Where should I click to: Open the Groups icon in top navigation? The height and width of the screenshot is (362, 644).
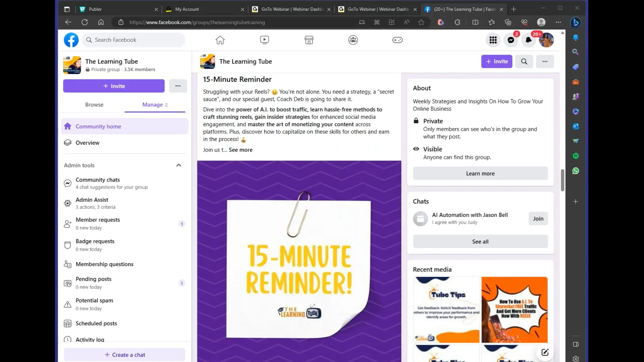coord(353,40)
